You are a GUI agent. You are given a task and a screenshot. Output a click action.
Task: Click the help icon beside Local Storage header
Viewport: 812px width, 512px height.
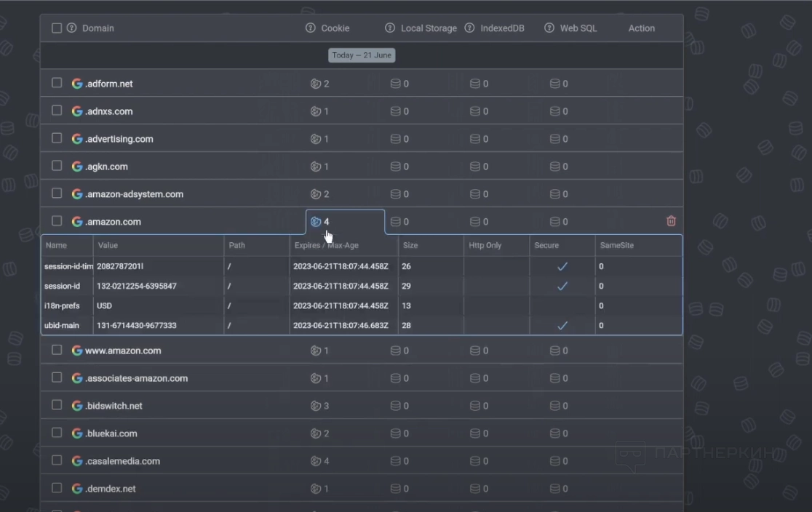390,28
